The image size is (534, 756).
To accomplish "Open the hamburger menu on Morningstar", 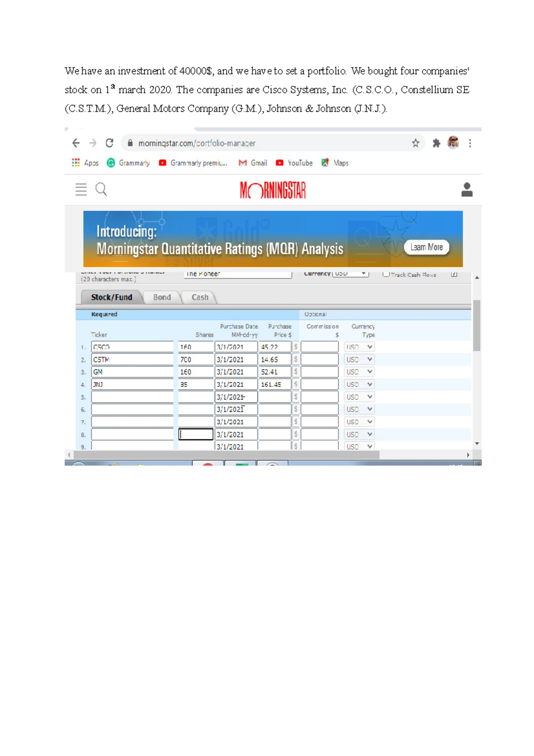I will 81,190.
